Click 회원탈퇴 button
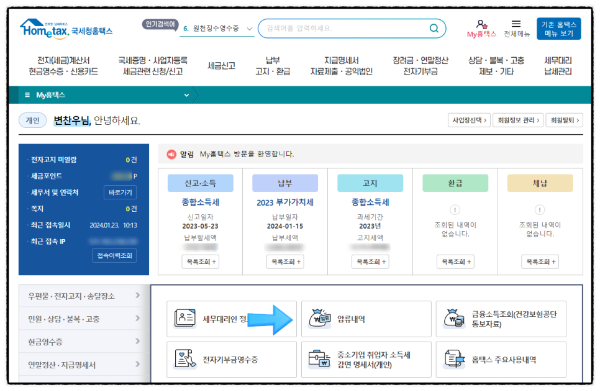Viewport: 600px width, 391px height. pos(564,120)
